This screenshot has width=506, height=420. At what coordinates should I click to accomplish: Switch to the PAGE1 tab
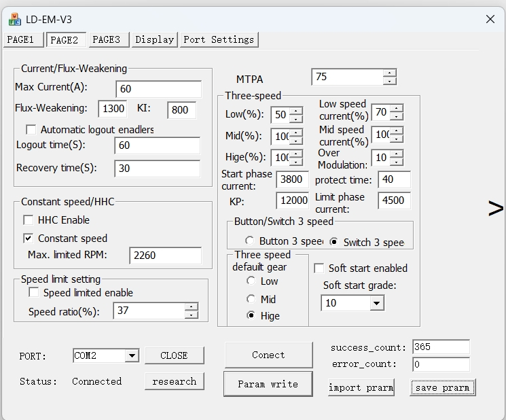[24, 39]
